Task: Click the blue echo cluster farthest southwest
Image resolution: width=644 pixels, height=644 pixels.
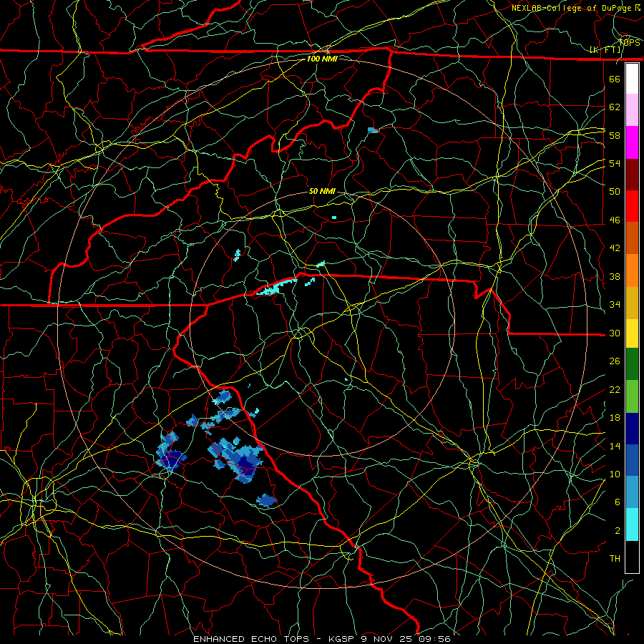Action: 170,453
